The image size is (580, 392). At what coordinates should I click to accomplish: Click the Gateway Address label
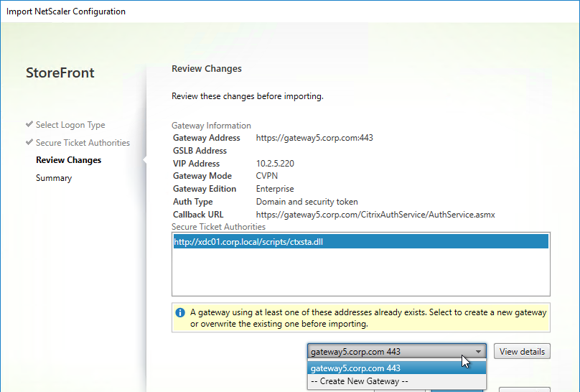tap(207, 138)
